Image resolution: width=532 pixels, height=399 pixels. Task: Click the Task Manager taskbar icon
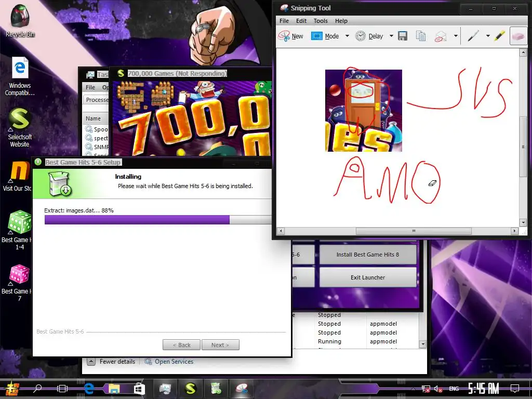tap(165, 389)
